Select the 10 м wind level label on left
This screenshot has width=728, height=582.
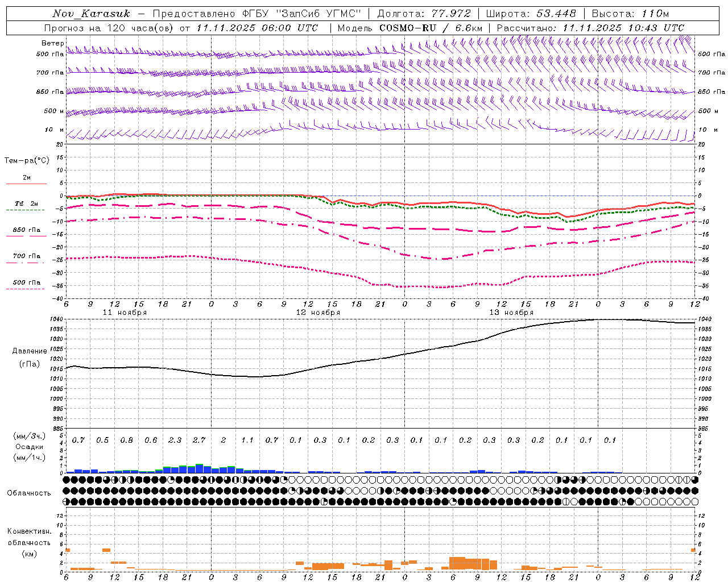55,130
